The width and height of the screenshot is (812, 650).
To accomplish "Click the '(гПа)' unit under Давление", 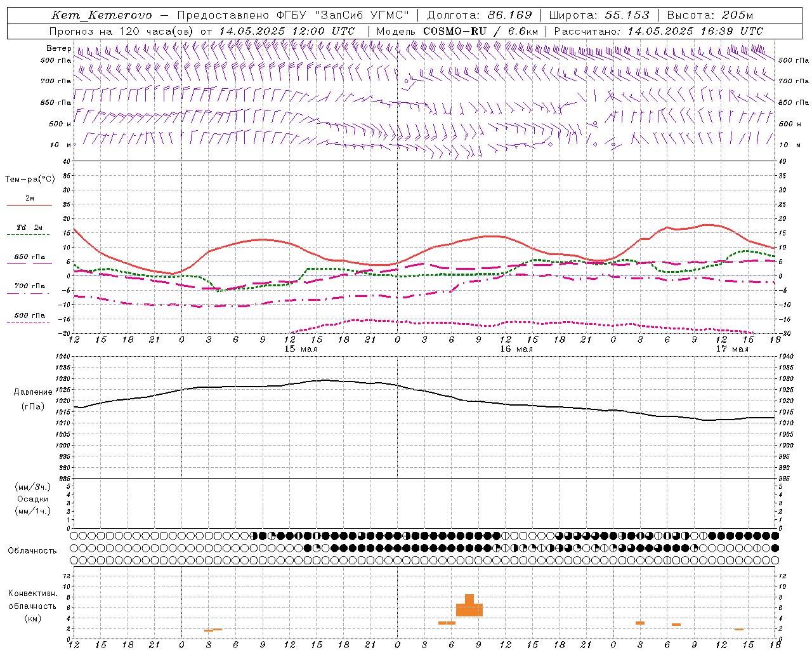I will [x=33, y=407].
